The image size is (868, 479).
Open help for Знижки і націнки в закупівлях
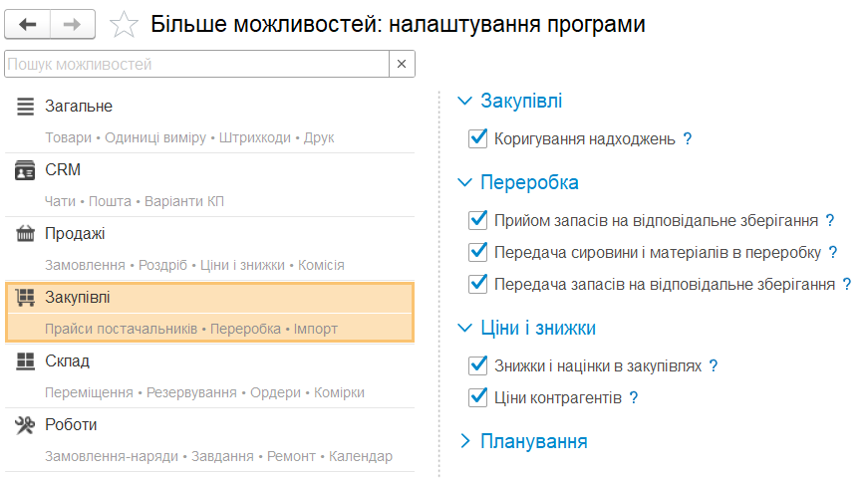714,366
